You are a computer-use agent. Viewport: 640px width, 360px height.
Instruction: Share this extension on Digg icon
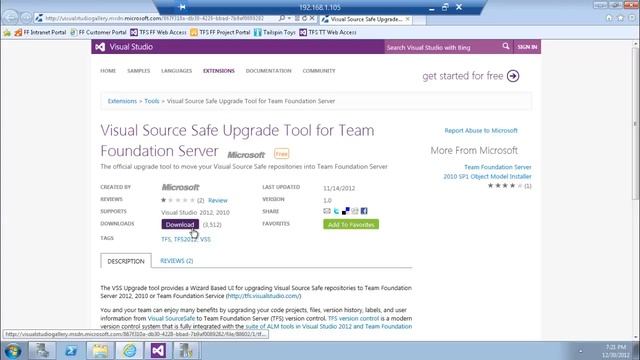coord(355,211)
